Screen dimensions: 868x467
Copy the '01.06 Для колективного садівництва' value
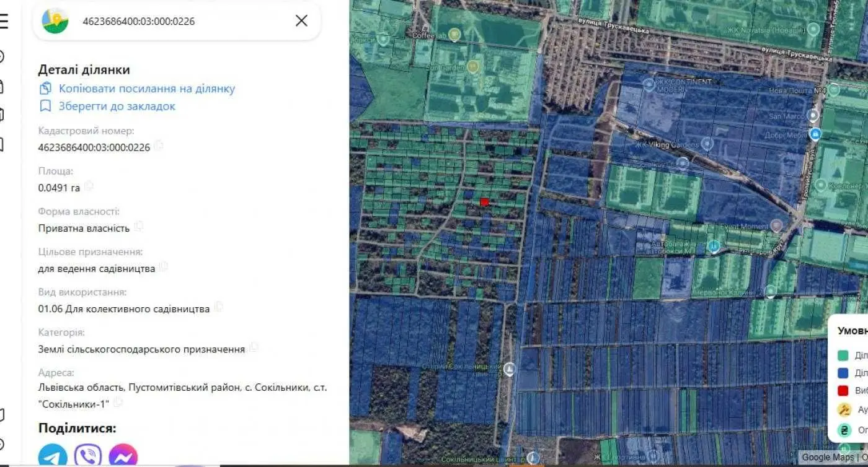point(218,307)
